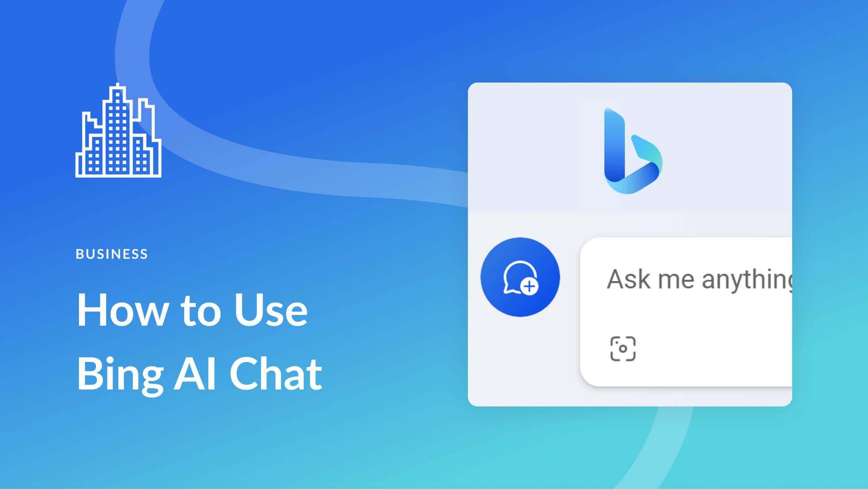Viewport: 868px width, 489px height.
Task: Select the chat bubble with plus icon
Action: click(519, 278)
